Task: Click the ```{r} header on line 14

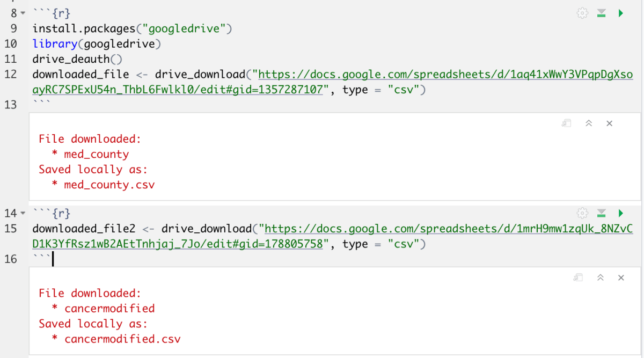Action: pos(51,214)
